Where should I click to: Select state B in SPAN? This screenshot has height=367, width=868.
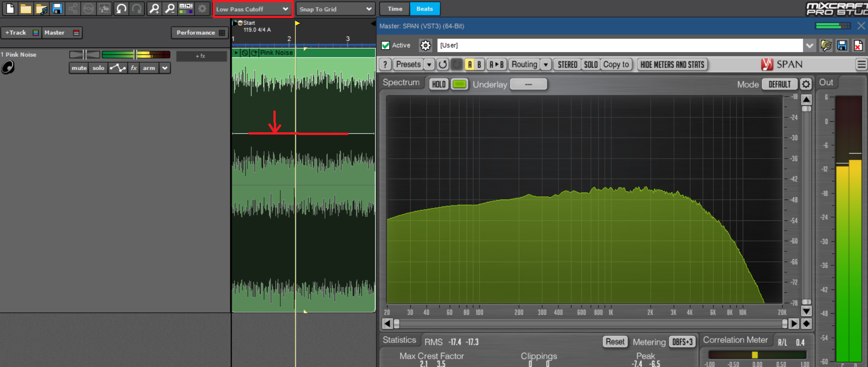[479, 64]
